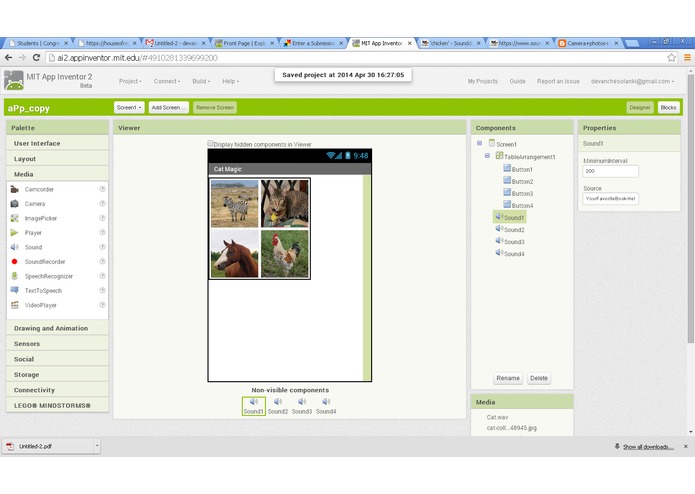
Task: Expand Drawing and Animation palette section
Action: coord(57,328)
